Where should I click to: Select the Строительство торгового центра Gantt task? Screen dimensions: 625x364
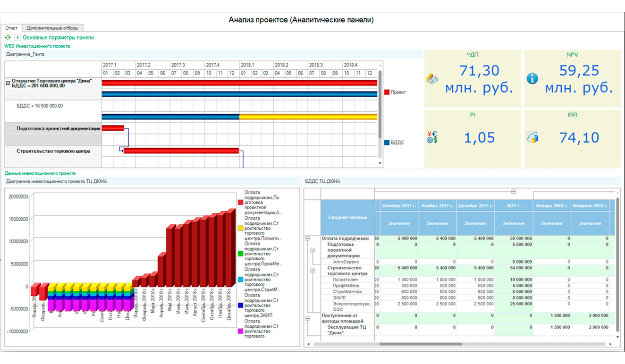point(53,151)
